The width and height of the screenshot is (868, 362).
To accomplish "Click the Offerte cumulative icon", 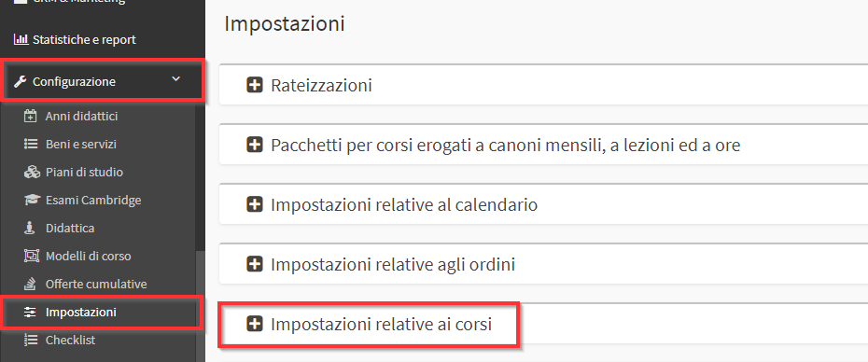I will point(29,285).
